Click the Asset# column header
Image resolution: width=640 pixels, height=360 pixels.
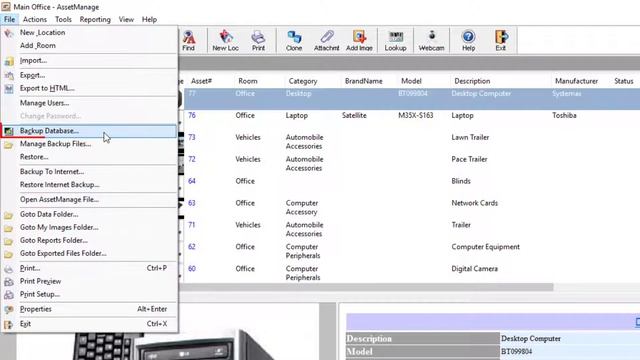(x=201, y=81)
